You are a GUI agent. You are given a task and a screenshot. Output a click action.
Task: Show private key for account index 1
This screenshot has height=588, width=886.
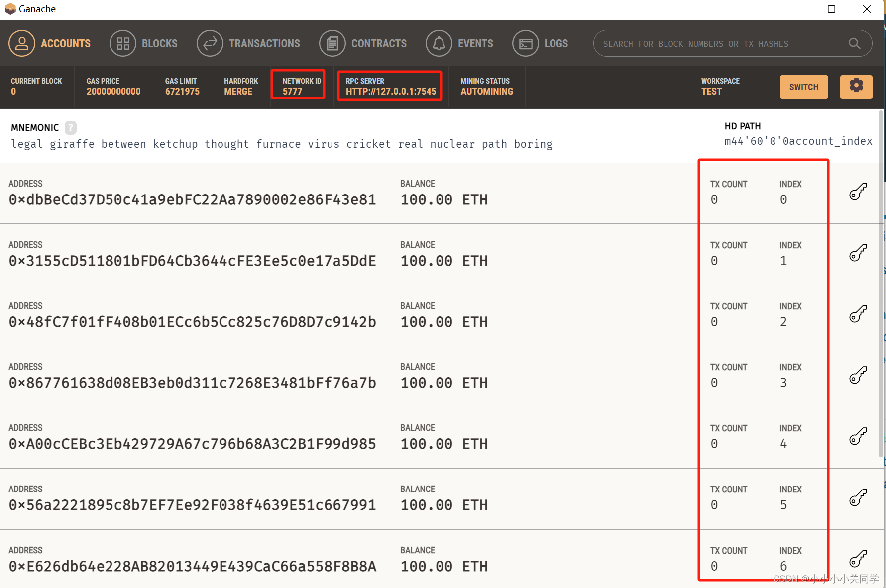858,253
